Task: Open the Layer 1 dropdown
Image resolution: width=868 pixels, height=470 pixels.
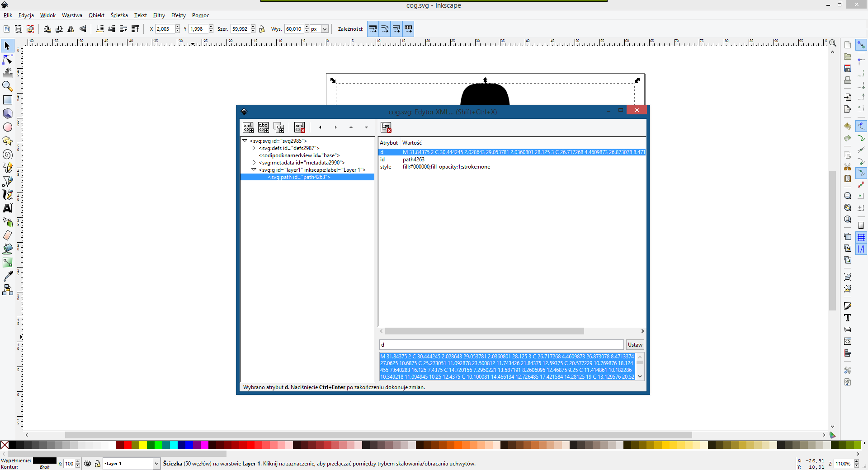Action: pos(156,464)
